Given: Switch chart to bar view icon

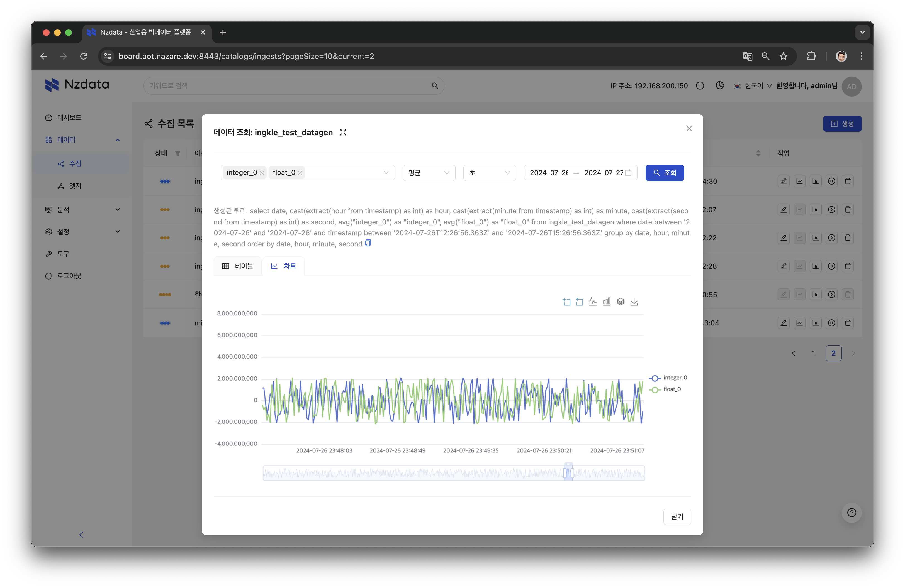Looking at the screenshot, I should (x=607, y=302).
